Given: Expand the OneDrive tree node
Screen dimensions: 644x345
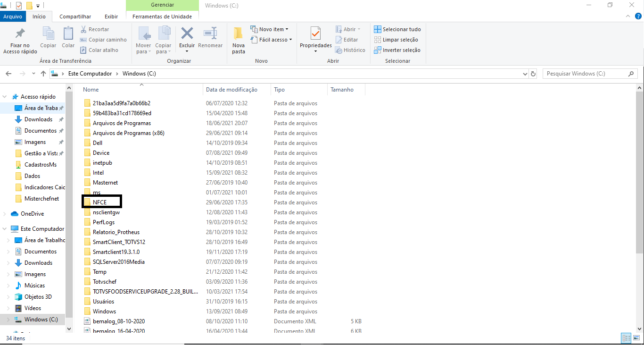Looking at the screenshot, I should [x=5, y=214].
